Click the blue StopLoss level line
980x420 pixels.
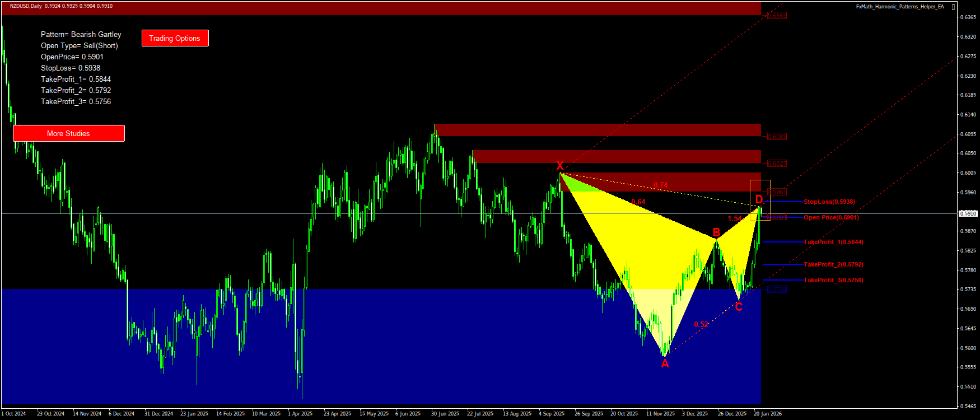click(x=783, y=202)
